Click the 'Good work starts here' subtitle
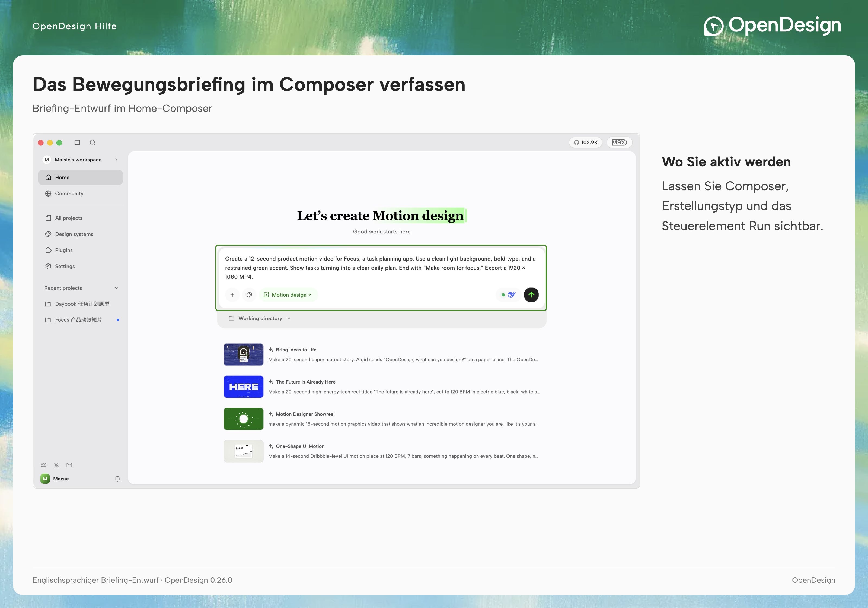Screen dimensions: 868x608 pos(381,232)
